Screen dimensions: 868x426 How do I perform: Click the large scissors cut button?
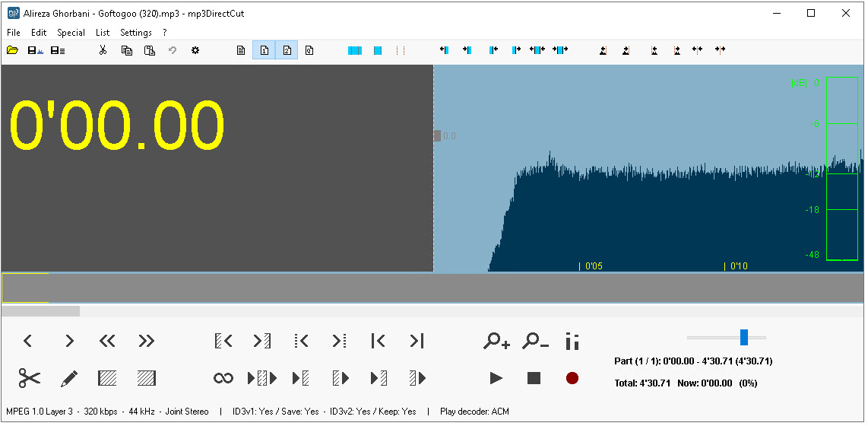point(30,378)
